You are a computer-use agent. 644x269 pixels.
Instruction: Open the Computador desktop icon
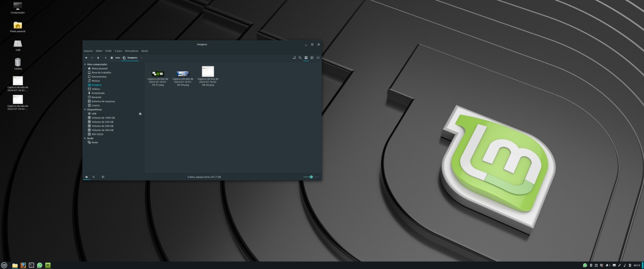[18, 8]
